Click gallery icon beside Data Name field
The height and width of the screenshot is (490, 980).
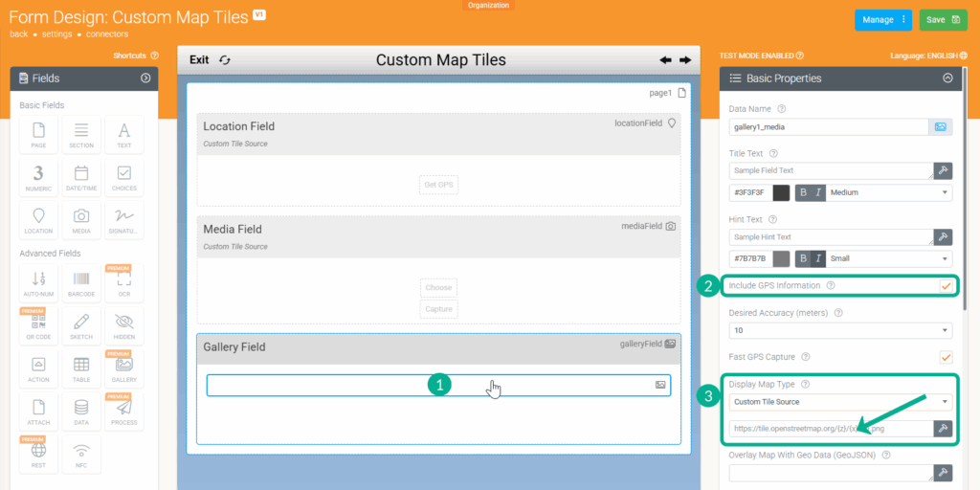click(x=941, y=127)
